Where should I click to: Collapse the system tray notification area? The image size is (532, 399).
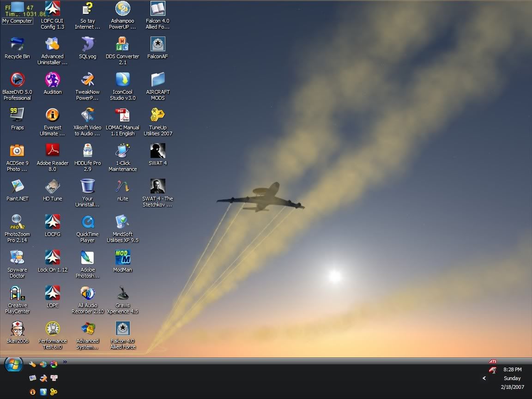coord(484,378)
